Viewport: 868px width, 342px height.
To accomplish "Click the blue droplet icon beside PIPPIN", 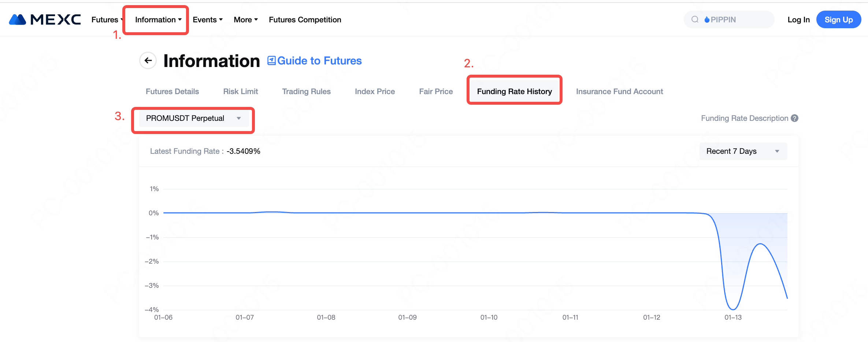I will [x=707, y=20].
